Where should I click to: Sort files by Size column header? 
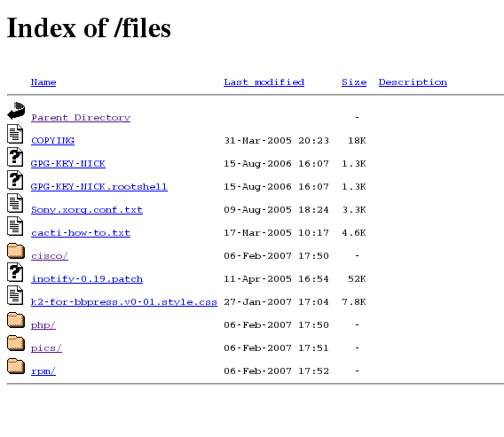point(354,82)
